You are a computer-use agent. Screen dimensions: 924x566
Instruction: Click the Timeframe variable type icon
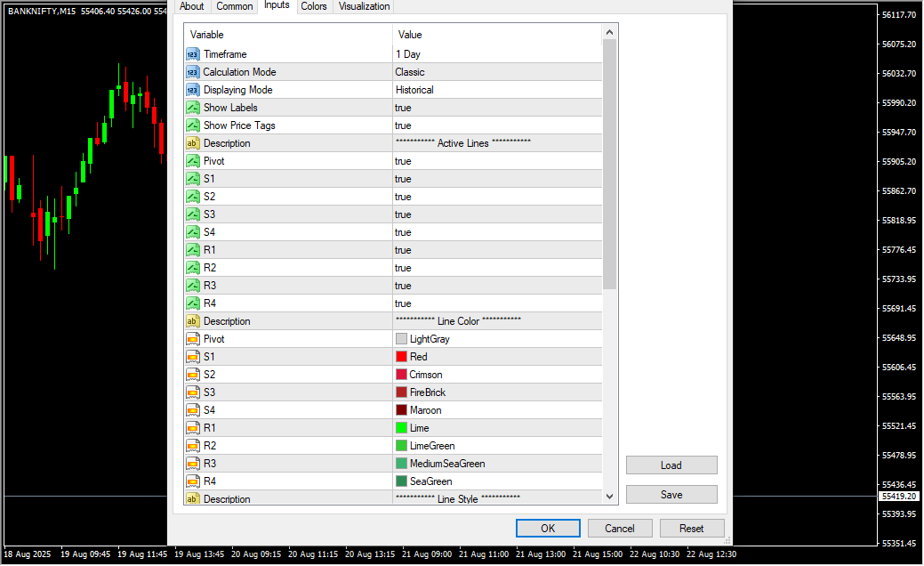pyautogui.click(x=192, y=54)
